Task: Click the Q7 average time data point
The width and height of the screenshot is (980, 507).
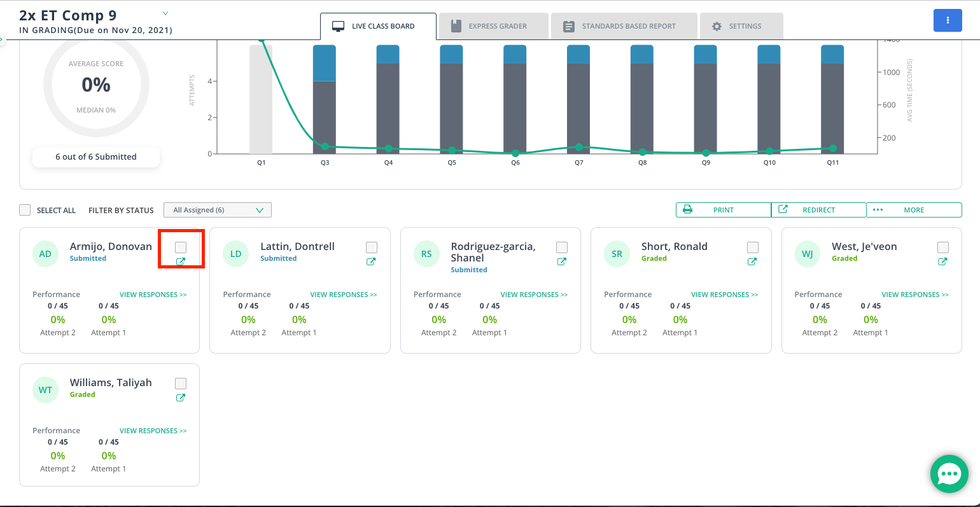Action: click(578, 147)
